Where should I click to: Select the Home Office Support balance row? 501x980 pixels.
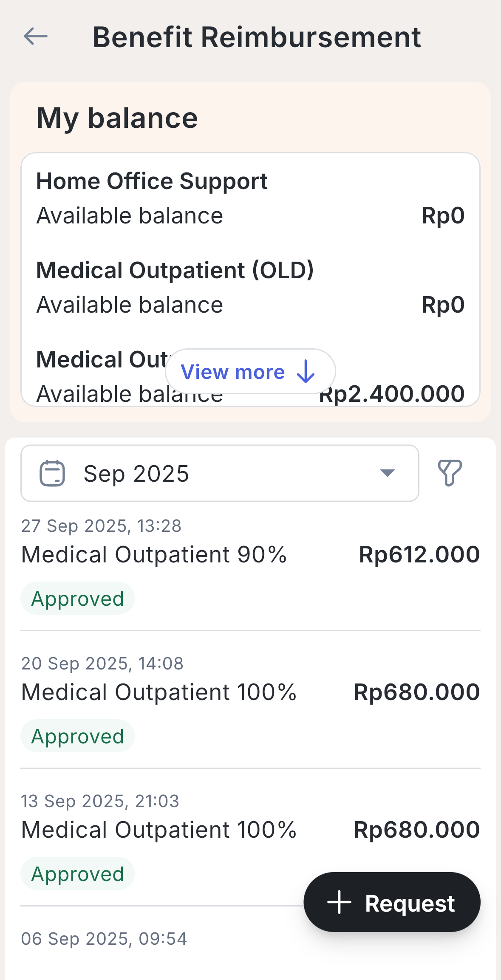point(250,199)
